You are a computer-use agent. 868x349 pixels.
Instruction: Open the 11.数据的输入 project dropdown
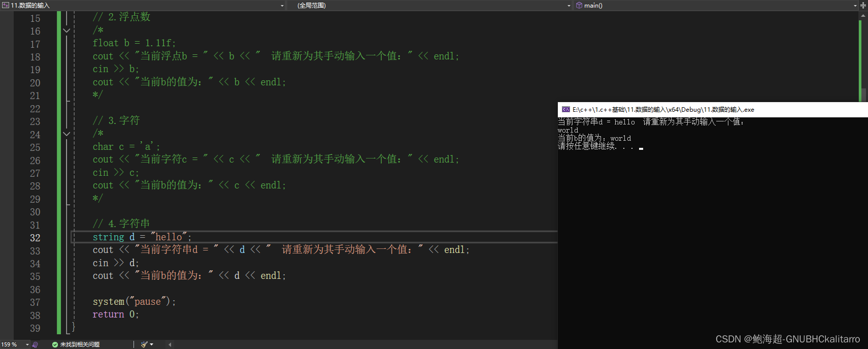tap(282, 6)
